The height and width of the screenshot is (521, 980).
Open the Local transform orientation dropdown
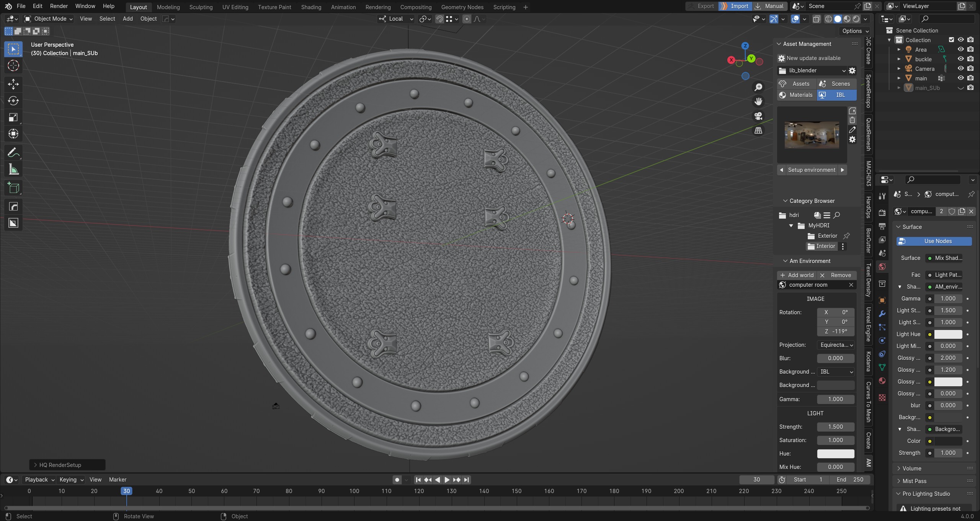coord(396,19)
